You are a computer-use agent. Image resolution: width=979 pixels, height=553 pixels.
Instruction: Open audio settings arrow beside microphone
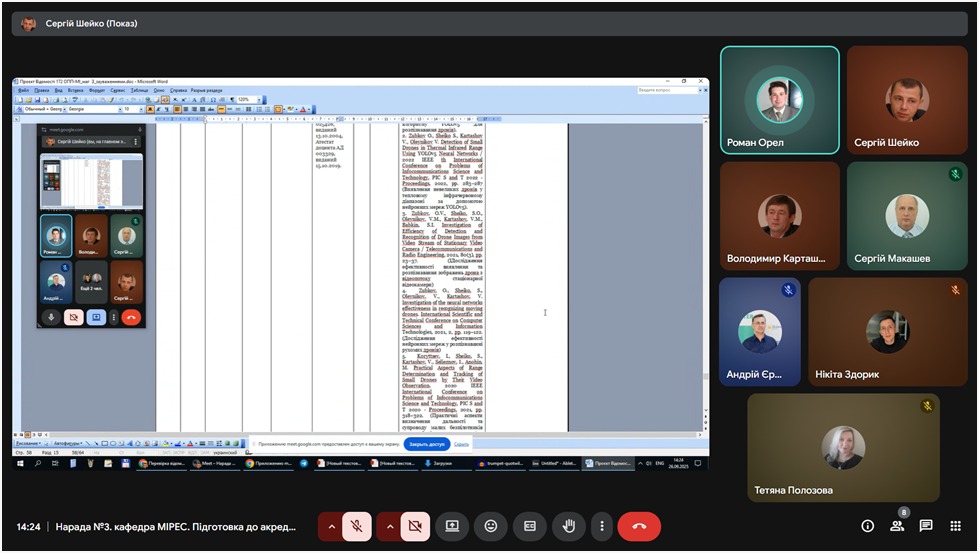tap(331, 526)
